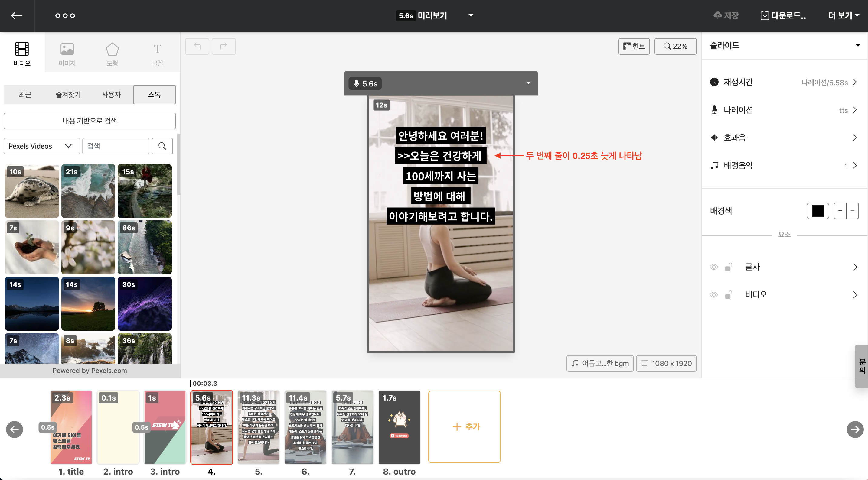Open the 이미지 (image) asset panel
The width and height of the screenshot is (868, 480).
point(67,54)
